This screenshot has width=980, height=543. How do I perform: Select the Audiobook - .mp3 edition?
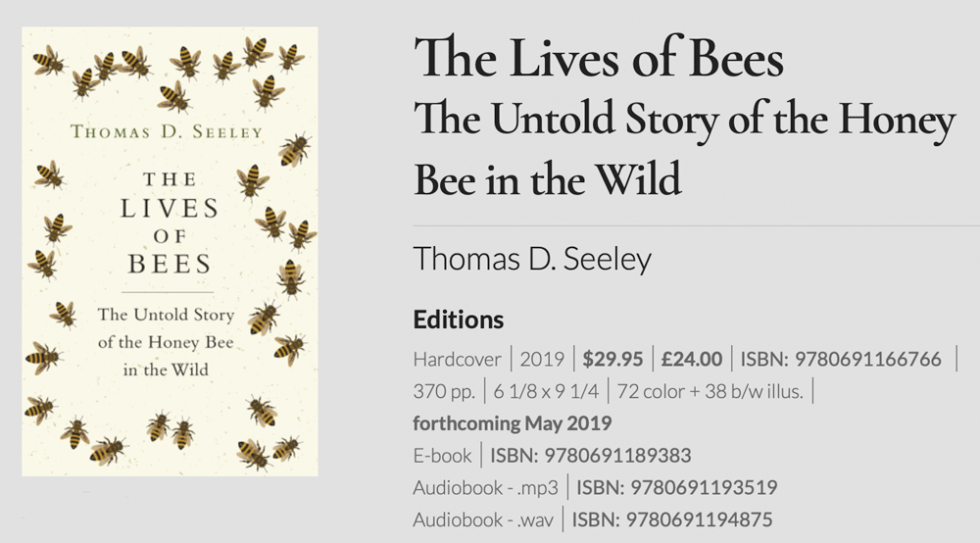(x=485, y=487)
